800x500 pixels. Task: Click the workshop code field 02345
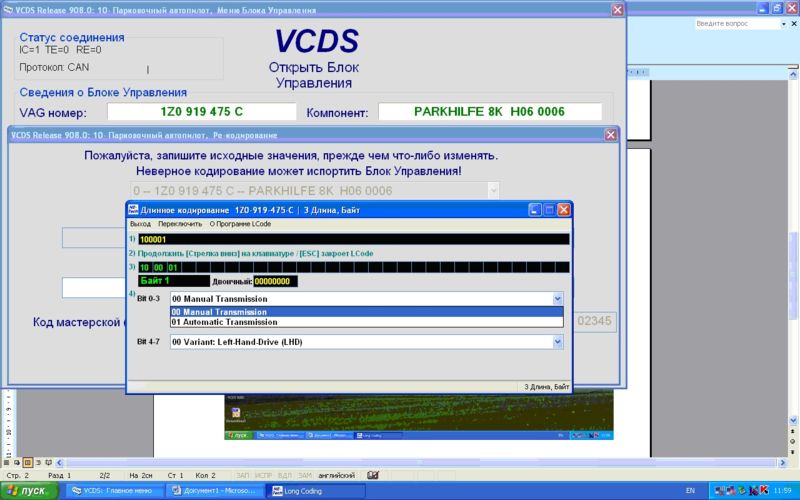tap(594, 321)
